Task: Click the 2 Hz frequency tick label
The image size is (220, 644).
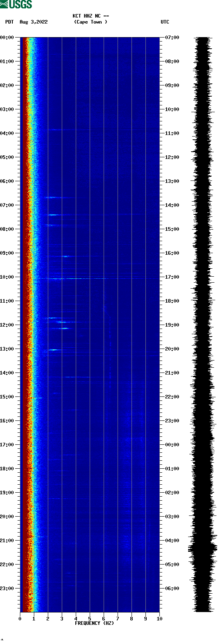Action: coord(48,619)
